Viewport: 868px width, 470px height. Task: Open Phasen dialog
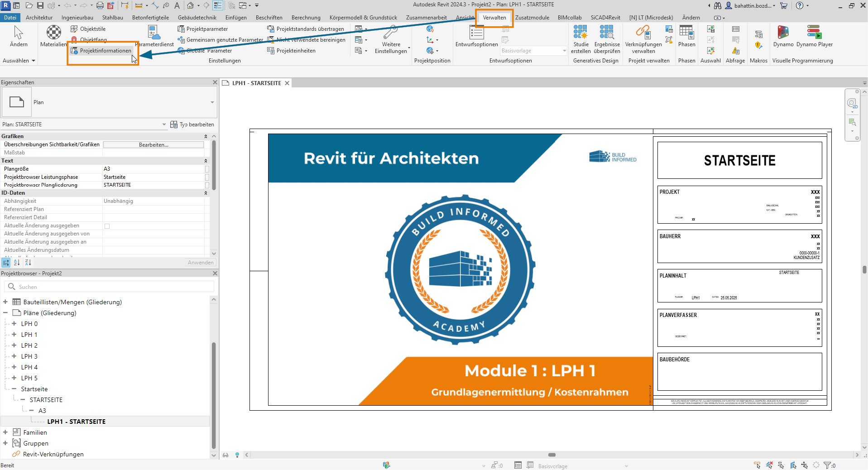686,36
